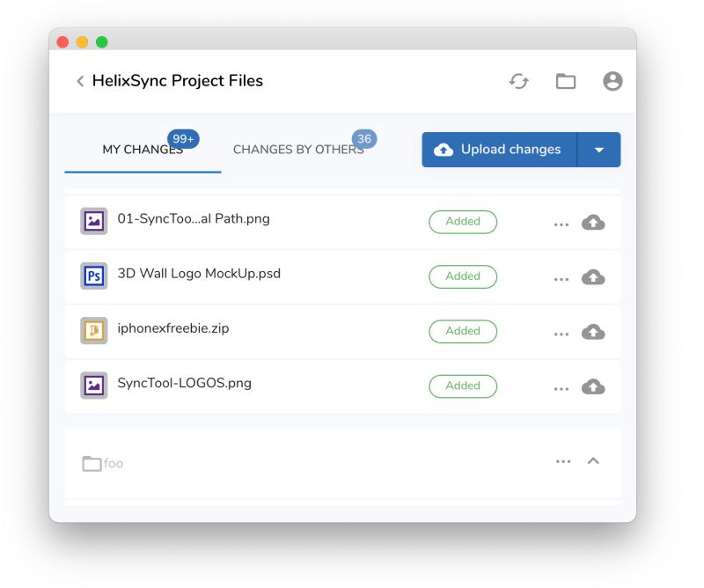Viewport: 704px width, 588px height.
Task: Click the user account icon
Action: [x=612, y=80]
